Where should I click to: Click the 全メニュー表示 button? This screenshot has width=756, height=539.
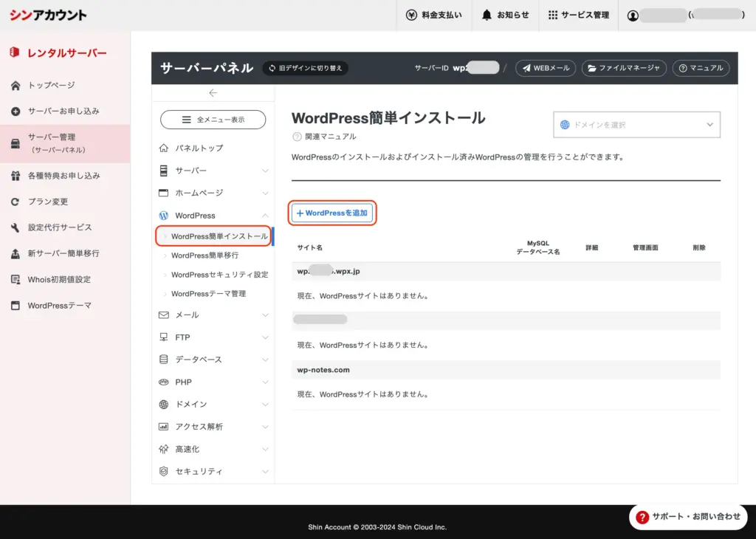click(x=213, y=119)
